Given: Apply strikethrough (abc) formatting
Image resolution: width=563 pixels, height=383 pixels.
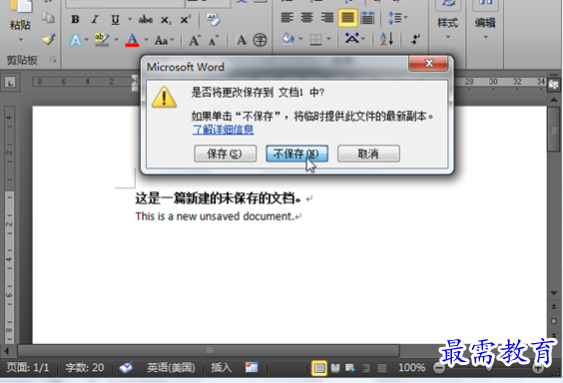Looking at the screenshot, I should coord(145,19).
